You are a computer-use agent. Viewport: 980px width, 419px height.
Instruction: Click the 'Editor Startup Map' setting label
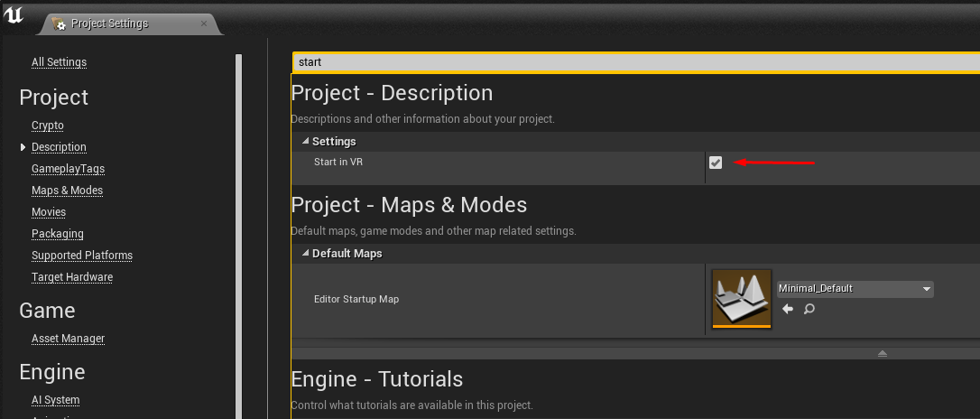pos(356,299)
